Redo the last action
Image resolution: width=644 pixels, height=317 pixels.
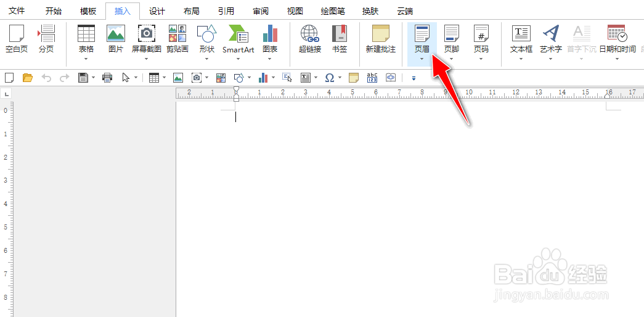pyautogui.click(x=65, y=77)
